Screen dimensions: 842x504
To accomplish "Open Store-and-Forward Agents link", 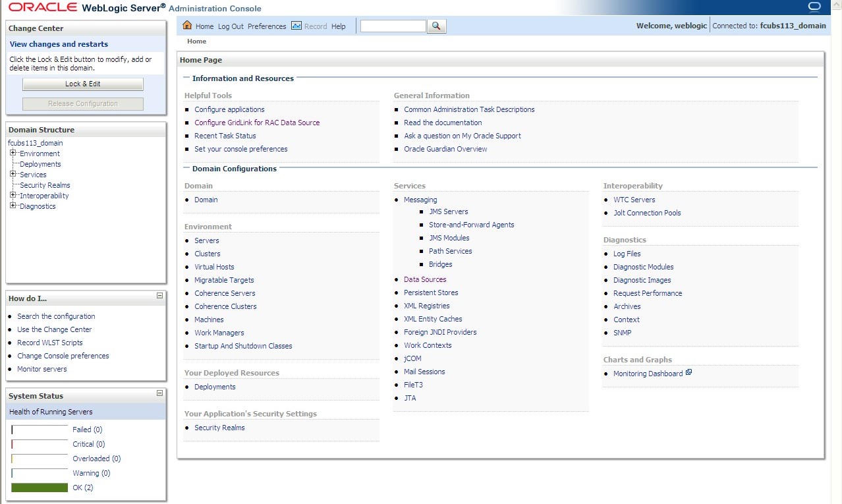I will point(472,225).
